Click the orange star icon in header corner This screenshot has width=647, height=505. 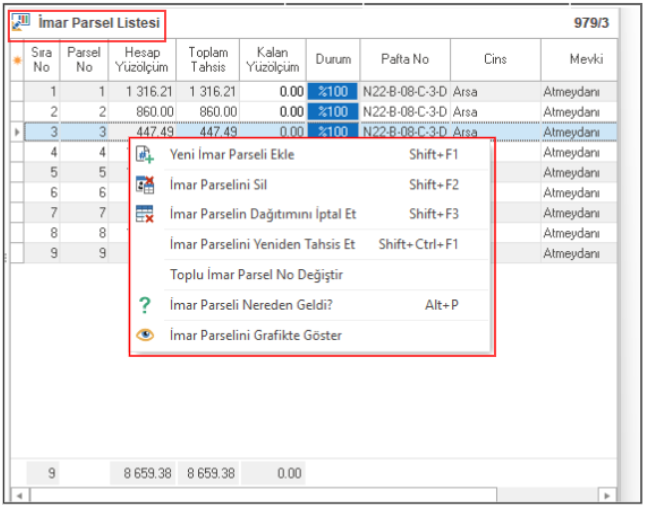coord(16,59)
